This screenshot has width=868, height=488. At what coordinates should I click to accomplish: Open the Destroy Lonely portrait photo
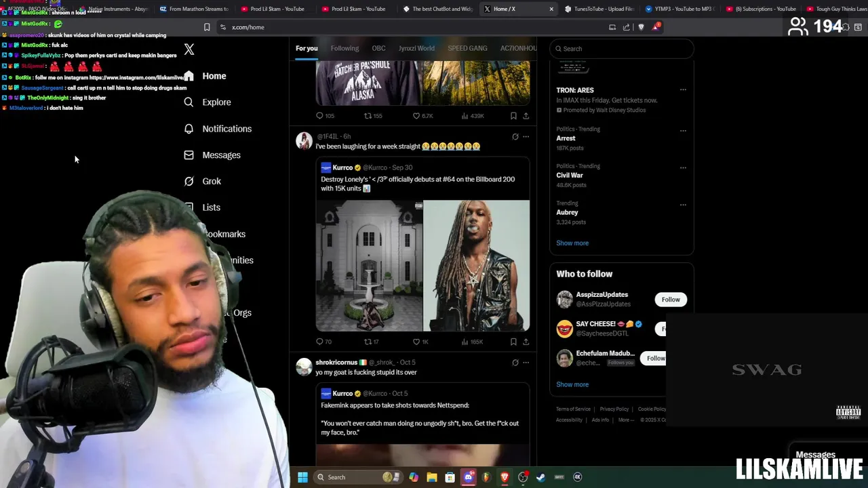click(477, 266)
